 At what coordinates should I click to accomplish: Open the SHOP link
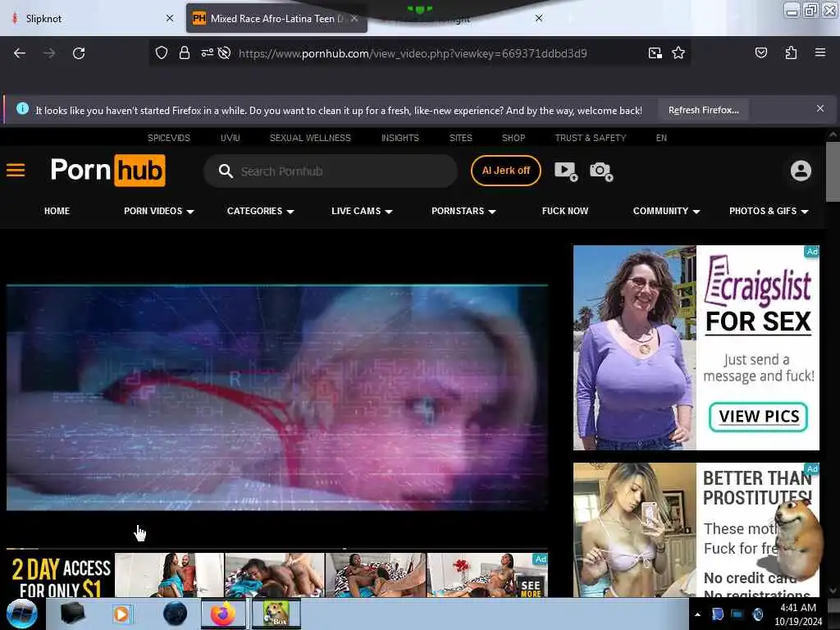tap(514, 138)
